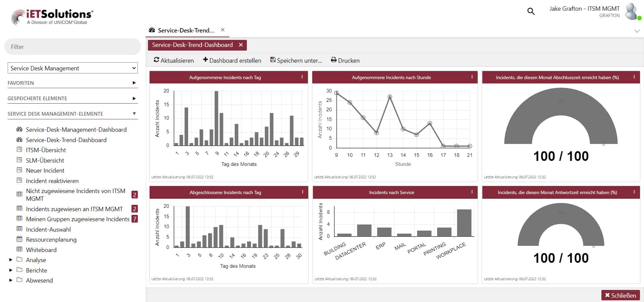Click the "Dashboard erstellen" button

click(232, 60)
